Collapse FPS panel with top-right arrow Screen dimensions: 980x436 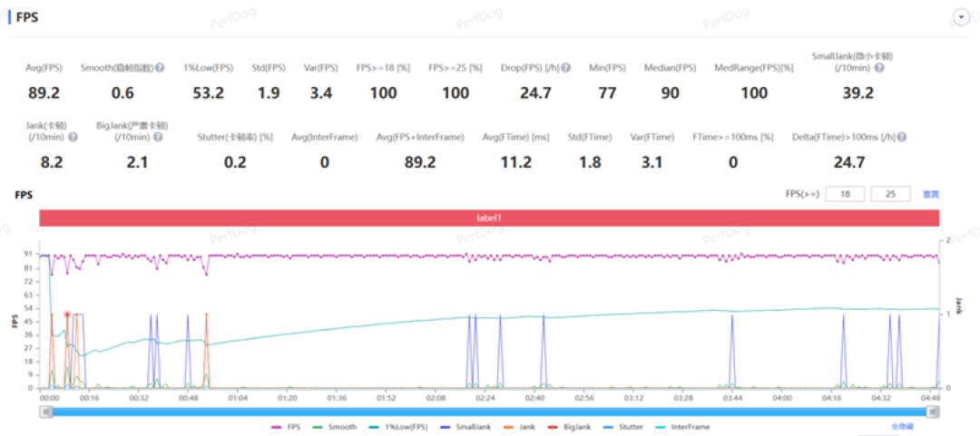[x=961, y=17]
